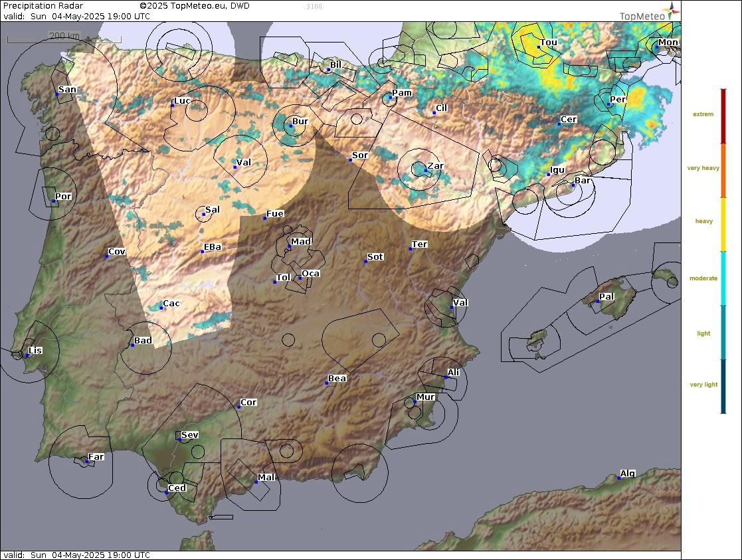Screen dimensions: 742x560
Task: Click the 'Alg' station label
Action: click(628, 474)
